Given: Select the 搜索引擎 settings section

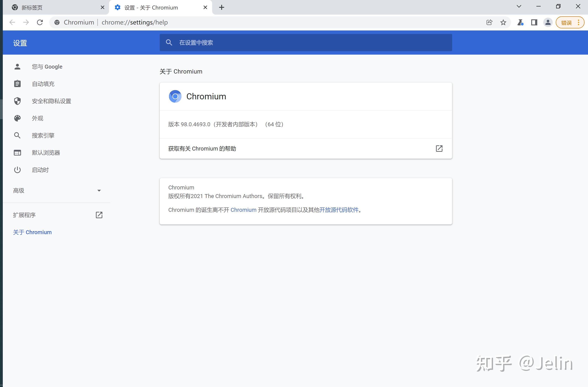Looking at the screenshot, I should point(43,135).
